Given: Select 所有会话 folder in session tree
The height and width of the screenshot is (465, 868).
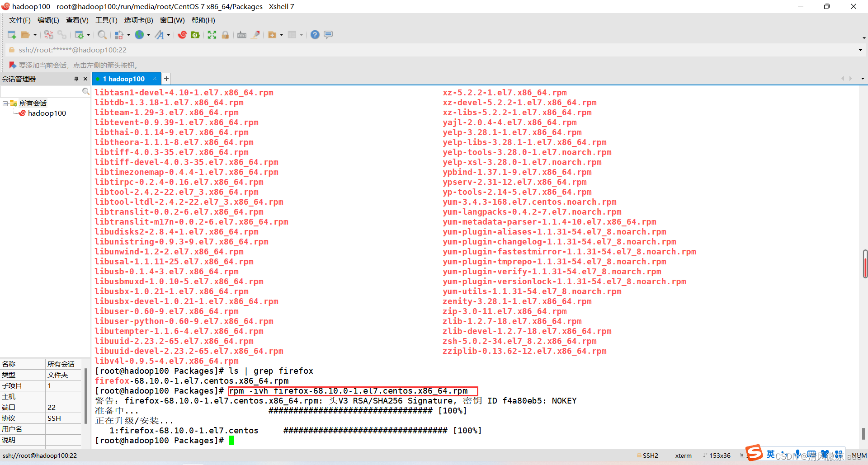Looking at the screenshot, I should pyautogui.click(x=33, y=103).
